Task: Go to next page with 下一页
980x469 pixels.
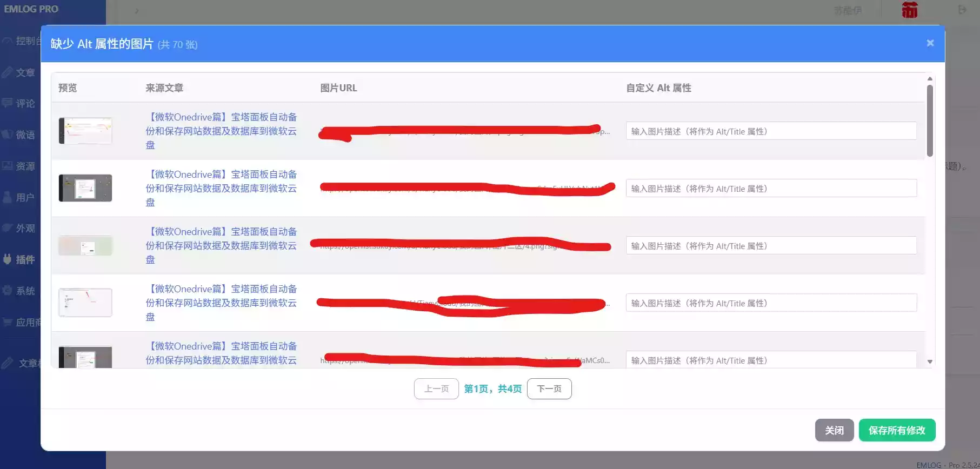Action: point(549,388)
